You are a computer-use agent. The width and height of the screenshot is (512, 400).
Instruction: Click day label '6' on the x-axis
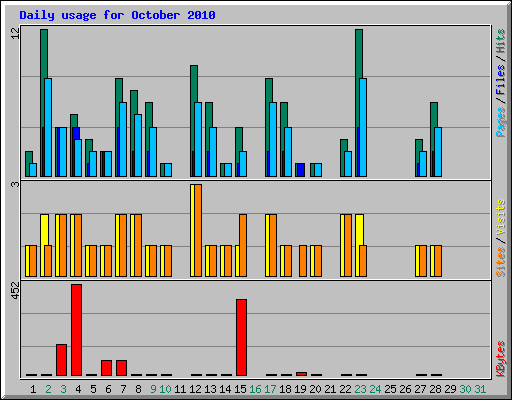(108, 389)
